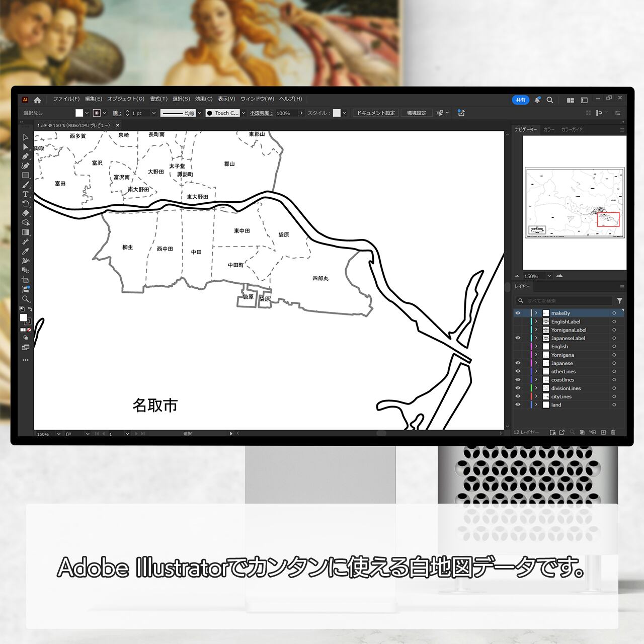The image size is (644, 644).
Task: Hide the divisionLines layer
Action: 518,388
